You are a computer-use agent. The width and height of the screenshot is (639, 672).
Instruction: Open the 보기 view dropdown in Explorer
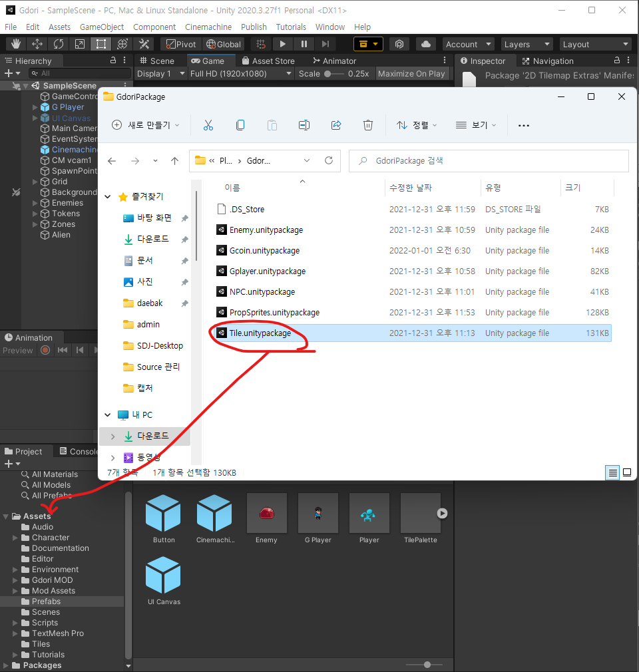[476, 125]
